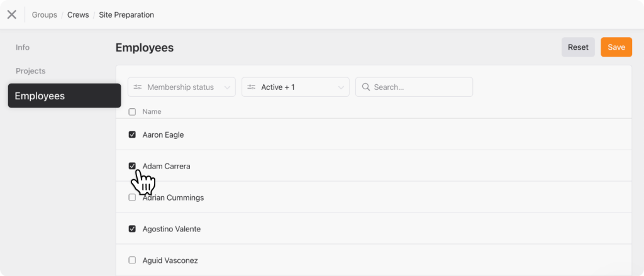Select the Employees sidebar tab
Image resolution: width=644 pixels, height=276 pixels.
tap(65, 96)
